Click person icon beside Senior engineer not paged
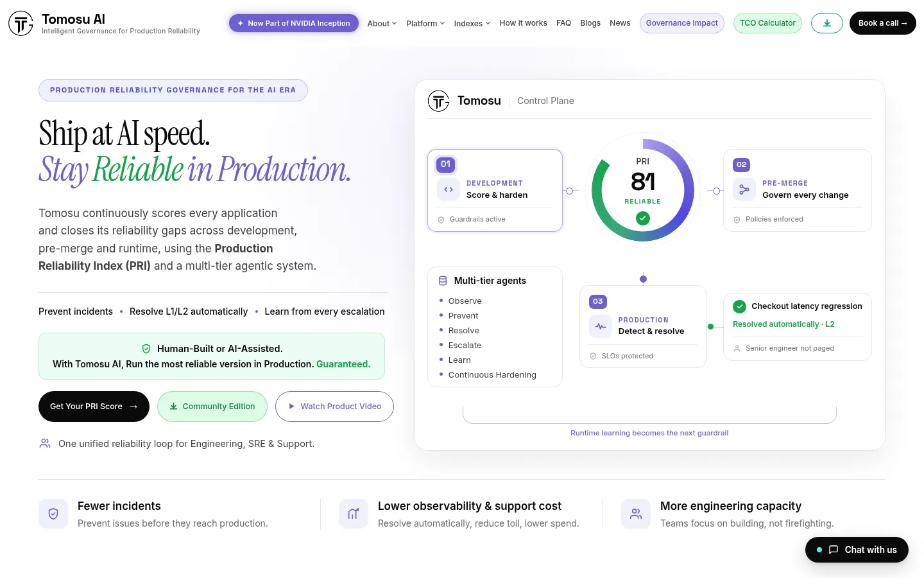Screen dimensions: 924x578 tap(737, 348)
